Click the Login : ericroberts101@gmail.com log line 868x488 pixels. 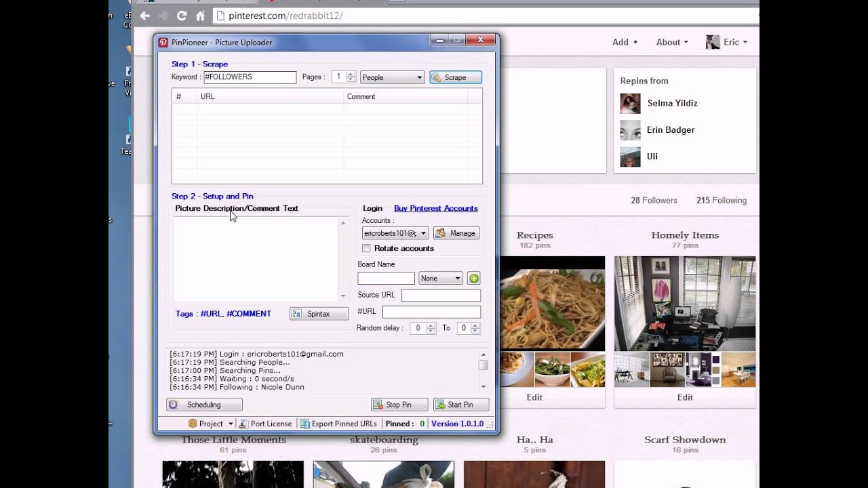tap(256, 354)
